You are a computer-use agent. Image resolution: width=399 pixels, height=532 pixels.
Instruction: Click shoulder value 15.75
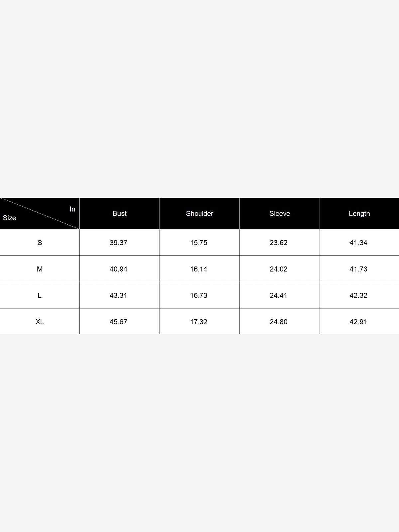pos(199,243)
